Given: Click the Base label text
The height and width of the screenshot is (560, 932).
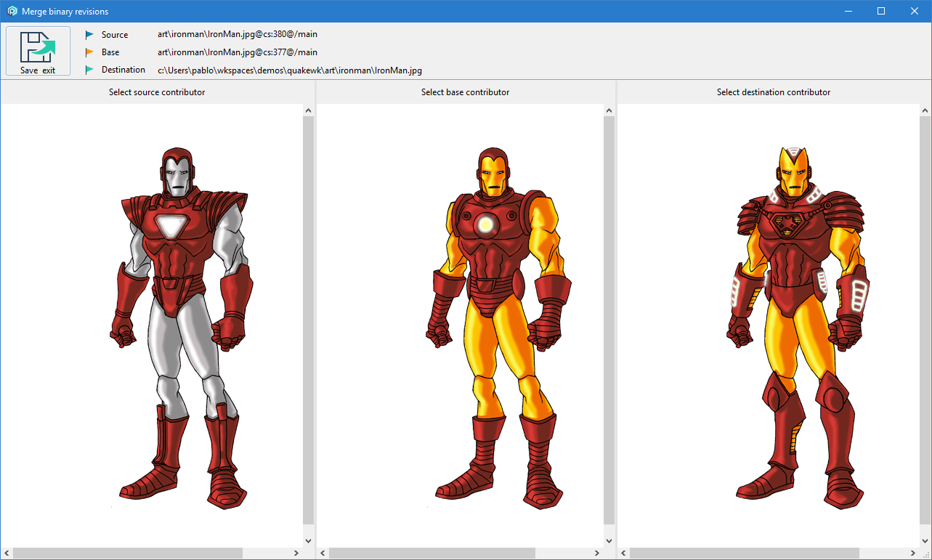Looking at the screenshot, I should (x=110, y=52).
